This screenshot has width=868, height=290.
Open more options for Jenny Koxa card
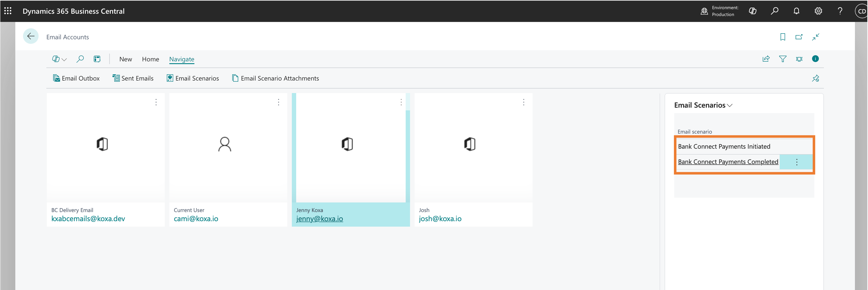click(401, 102)
